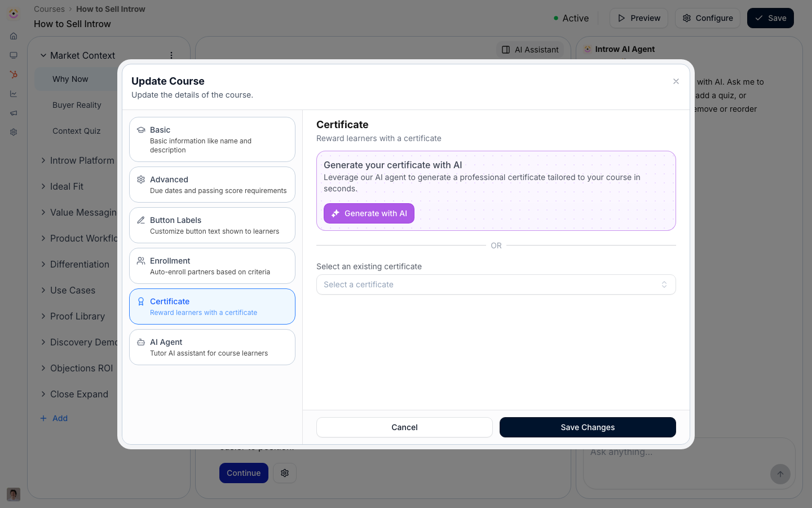Click the Continue button in lesson

click(x=244, y=473)
